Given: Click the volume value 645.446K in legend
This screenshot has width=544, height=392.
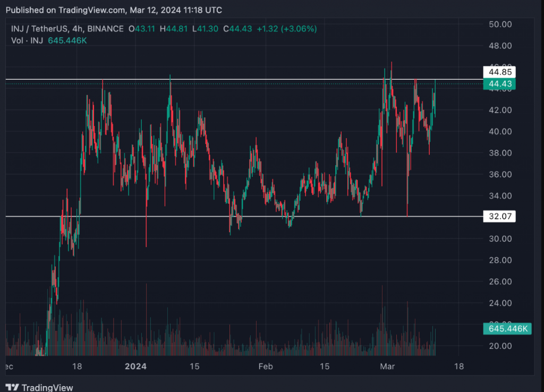Looking at the screenshot, I should (67, 40).
